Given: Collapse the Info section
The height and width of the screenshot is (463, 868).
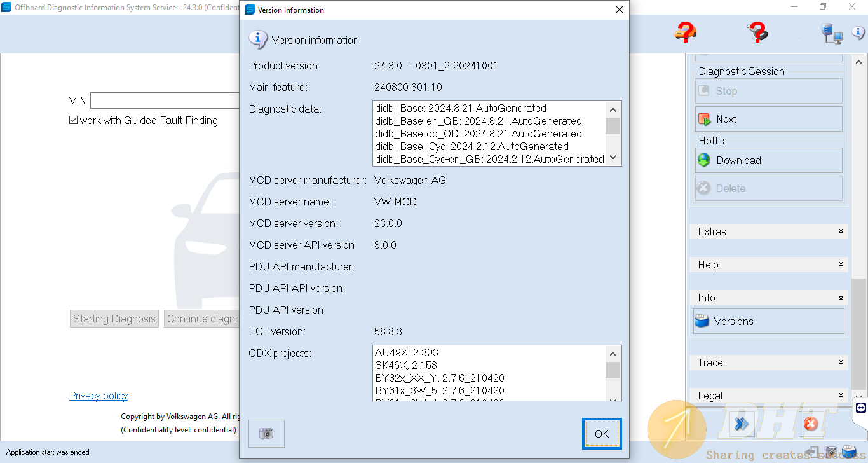Looking at the screenshot, I should (768, 298).
